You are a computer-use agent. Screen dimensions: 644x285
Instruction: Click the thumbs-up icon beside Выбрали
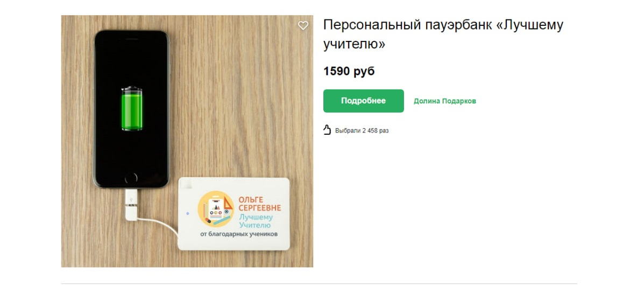point(327,130)
